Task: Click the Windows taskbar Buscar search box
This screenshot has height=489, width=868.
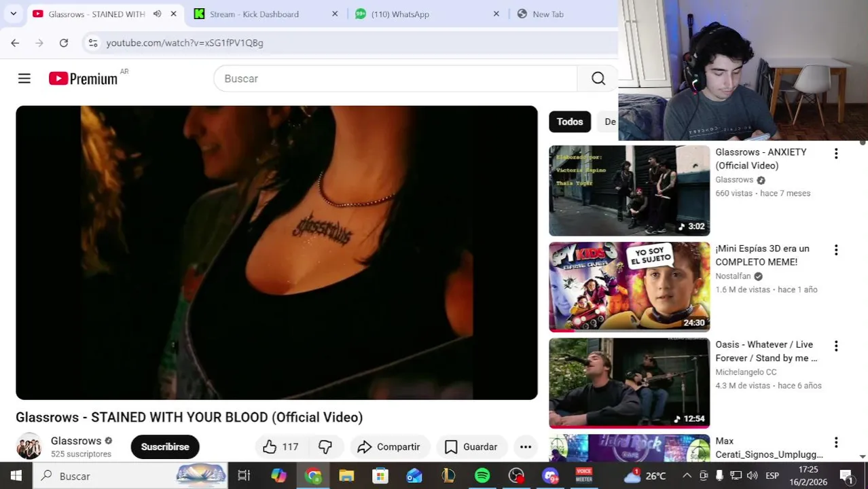Action: [130, 476]
